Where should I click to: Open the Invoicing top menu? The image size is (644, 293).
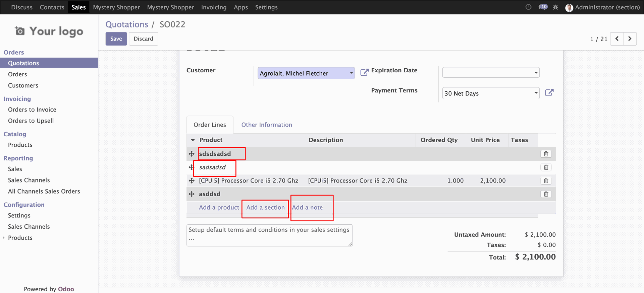pos(214,7)
